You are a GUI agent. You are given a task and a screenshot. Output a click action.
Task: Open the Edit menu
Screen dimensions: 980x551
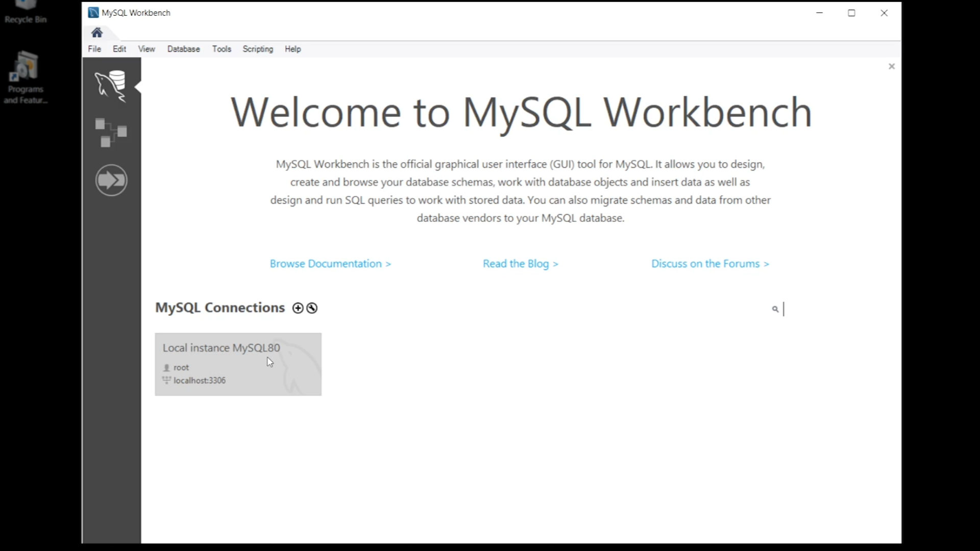point(119,49)
